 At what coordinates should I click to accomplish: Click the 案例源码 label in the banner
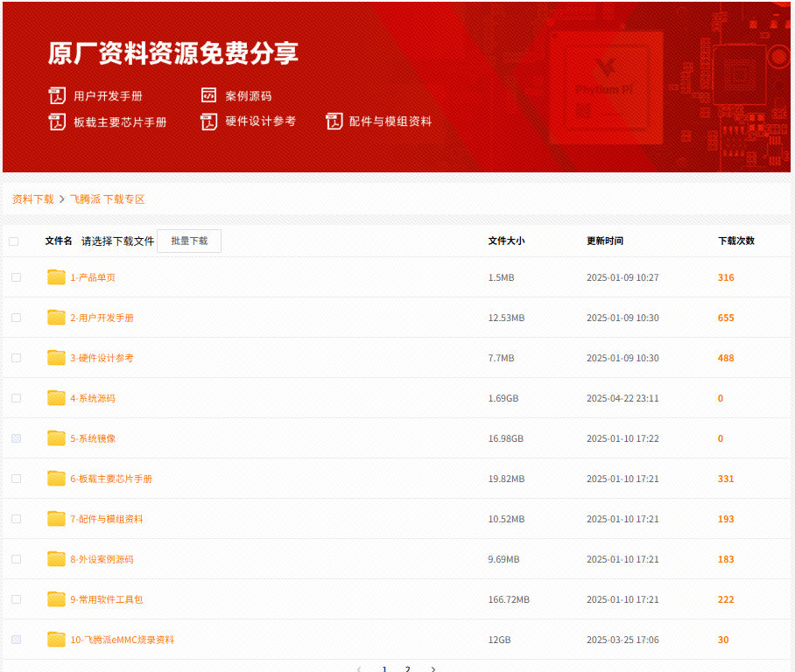point(249,95)
